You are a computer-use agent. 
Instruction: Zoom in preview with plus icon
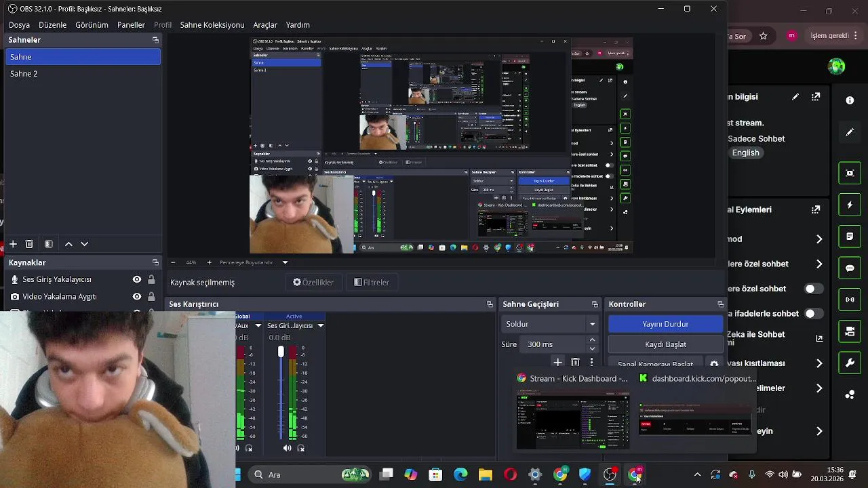click(209, 262)
